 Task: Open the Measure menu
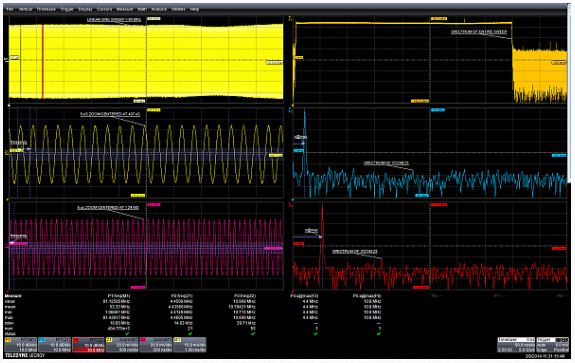[125, 9]
